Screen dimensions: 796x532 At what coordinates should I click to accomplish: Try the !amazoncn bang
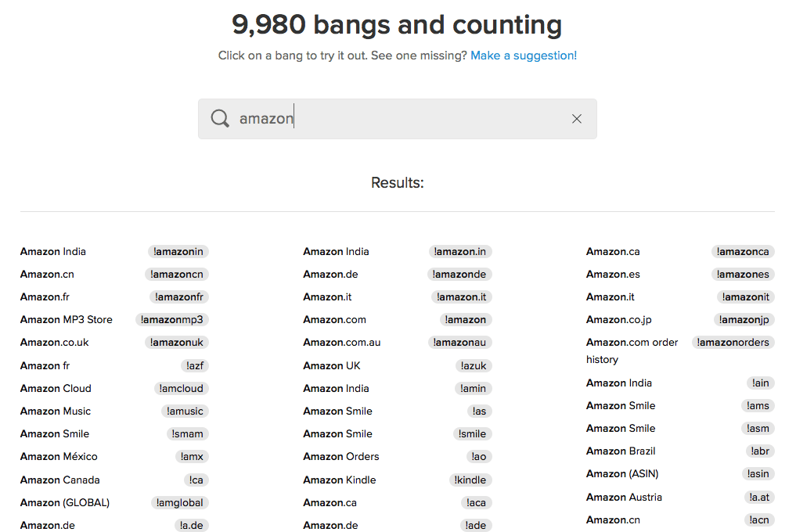tap(177, 274)
